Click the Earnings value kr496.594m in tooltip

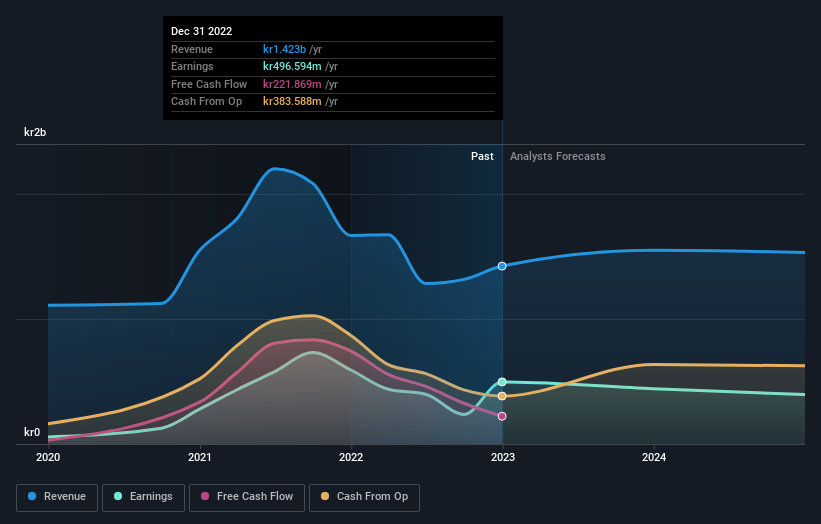[x=292, y=66]
